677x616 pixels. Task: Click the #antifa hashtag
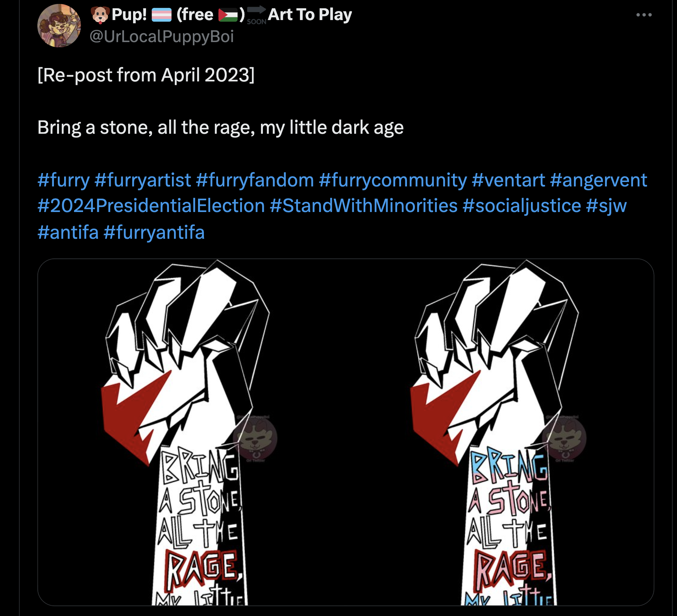(68, 232)
